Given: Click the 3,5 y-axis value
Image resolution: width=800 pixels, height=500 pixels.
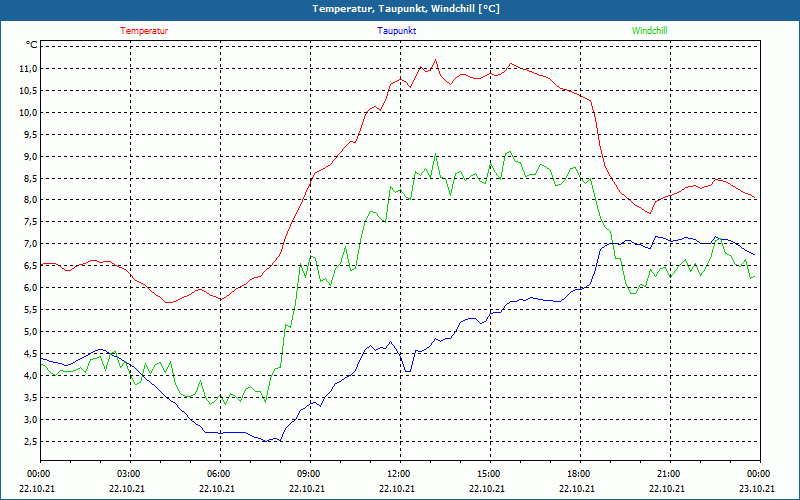Looking at the screenshot, I should (x=30, y=397).
